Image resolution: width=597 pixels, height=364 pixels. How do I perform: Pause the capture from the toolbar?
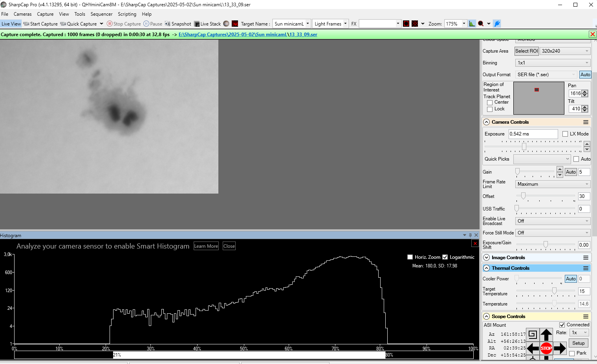pyautogui.click(x=153, y=24)
